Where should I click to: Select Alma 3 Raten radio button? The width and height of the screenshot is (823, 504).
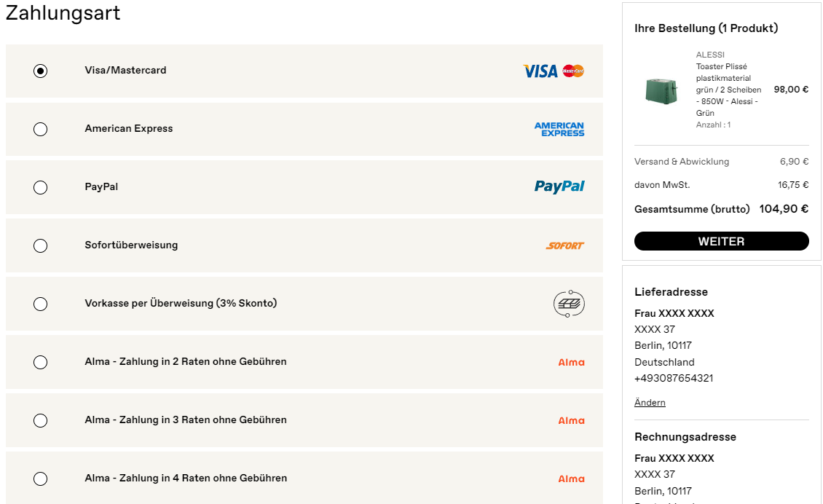(x=40, y=420)
